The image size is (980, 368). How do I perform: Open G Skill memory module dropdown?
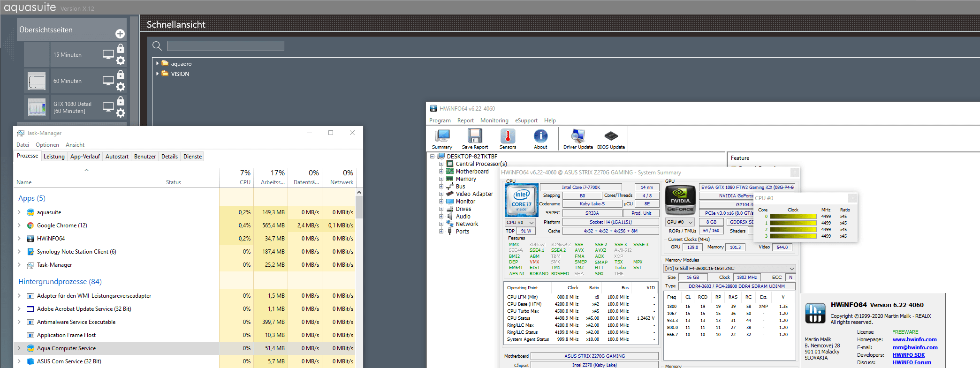coord(729,269)
